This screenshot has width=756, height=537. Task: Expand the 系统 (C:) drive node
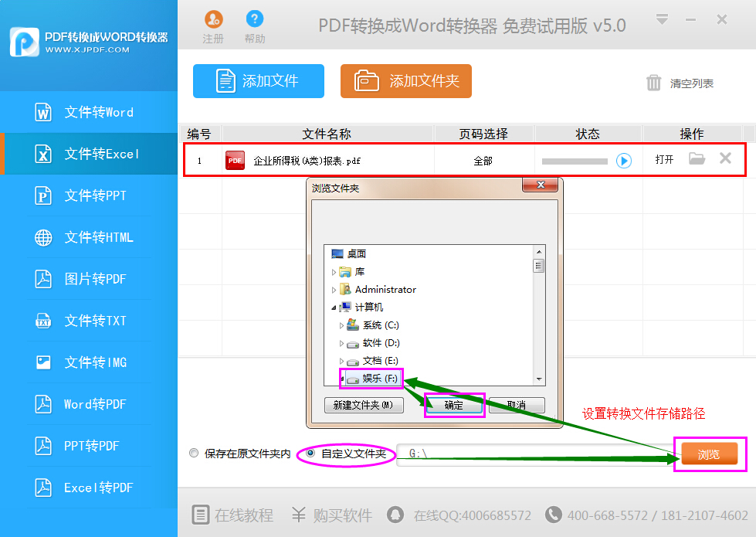tap(341, 325)
